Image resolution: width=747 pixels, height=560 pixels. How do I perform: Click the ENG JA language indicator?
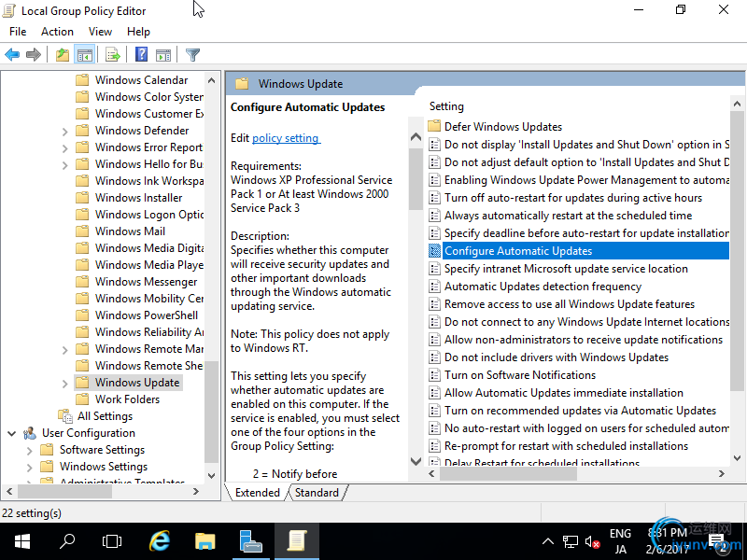tap(620, 541)
